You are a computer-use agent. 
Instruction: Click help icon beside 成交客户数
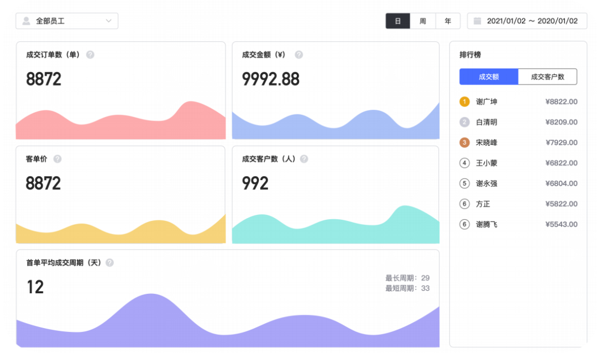(304, 159)
